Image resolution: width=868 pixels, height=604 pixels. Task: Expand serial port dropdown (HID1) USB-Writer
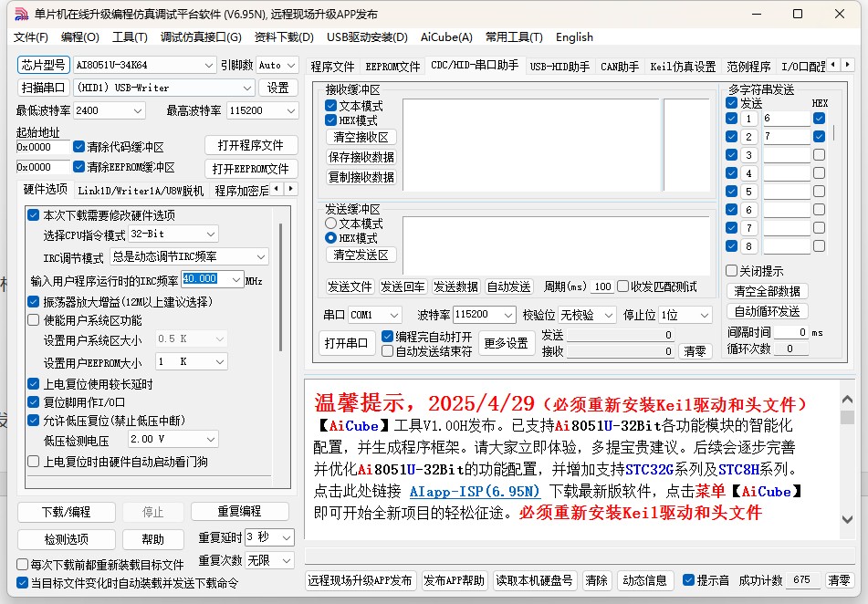pos(247,88)
